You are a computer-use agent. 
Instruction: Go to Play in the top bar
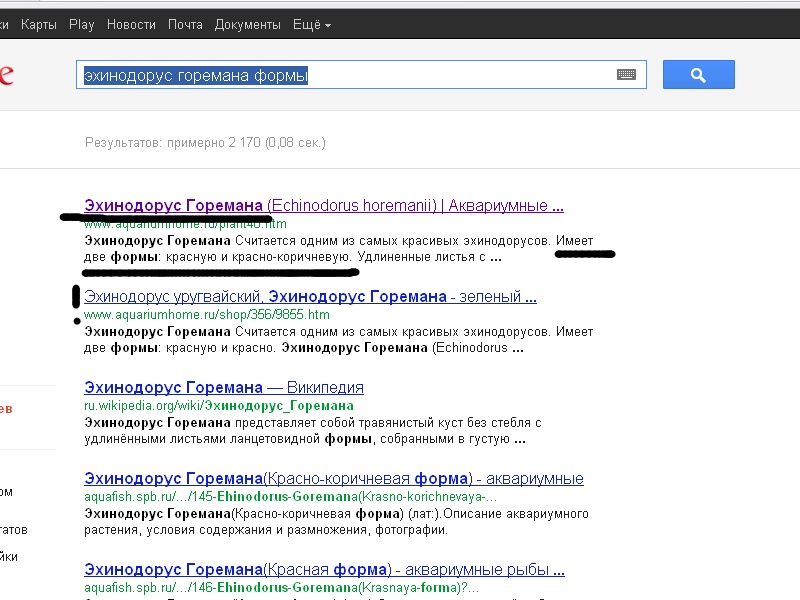[81, 24]
